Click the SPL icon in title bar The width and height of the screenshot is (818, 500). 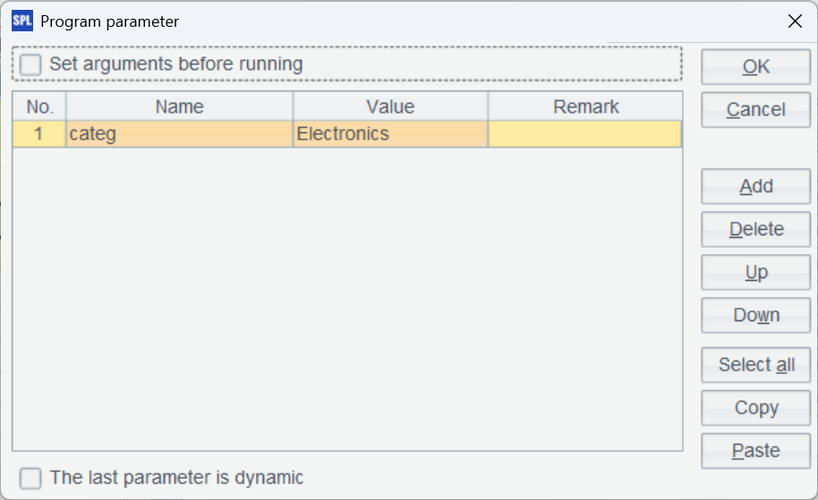(x=22, y=21)
